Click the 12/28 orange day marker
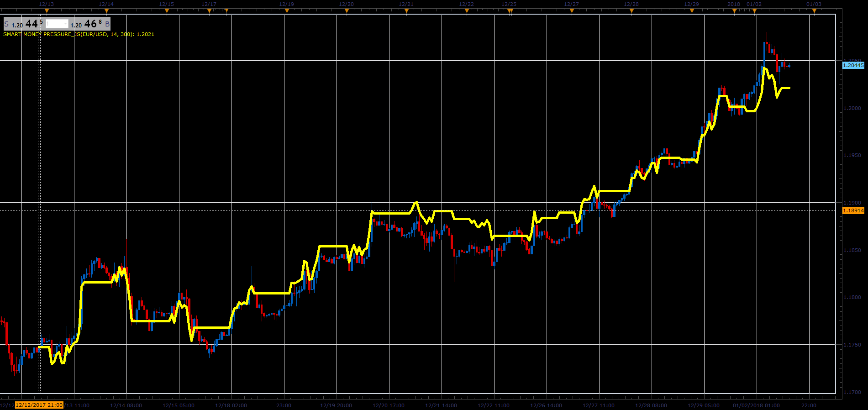 tap(631, 11)
